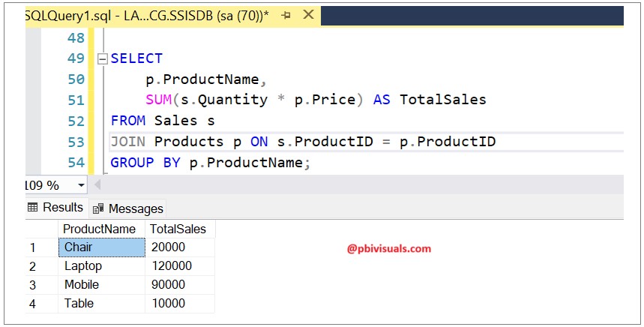644x327 pixels.
Task: Select the Laptop cell
Action: click(x=101, y=266)
